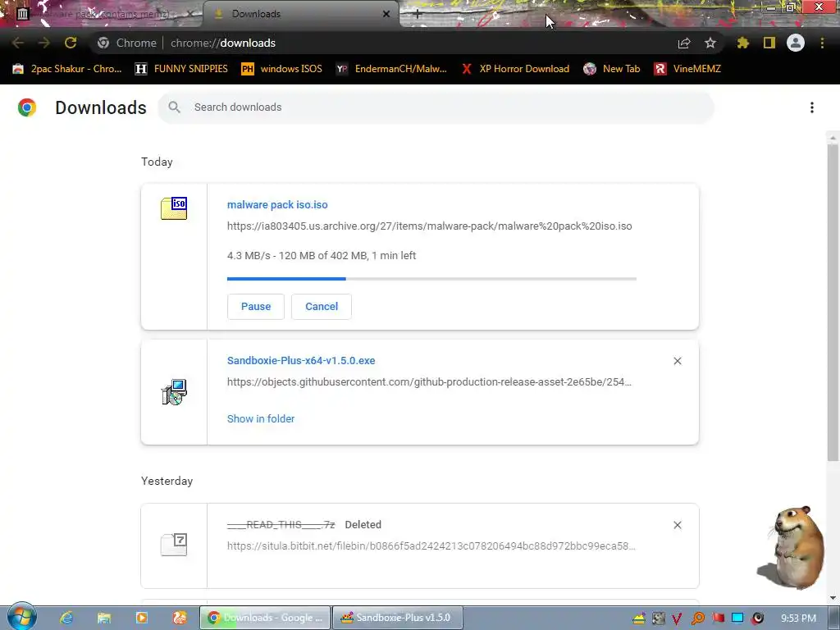Click the download status text '120 MB of 402 MB'
This screenshot has width=840, height=630.
click(x=323, y=256)
